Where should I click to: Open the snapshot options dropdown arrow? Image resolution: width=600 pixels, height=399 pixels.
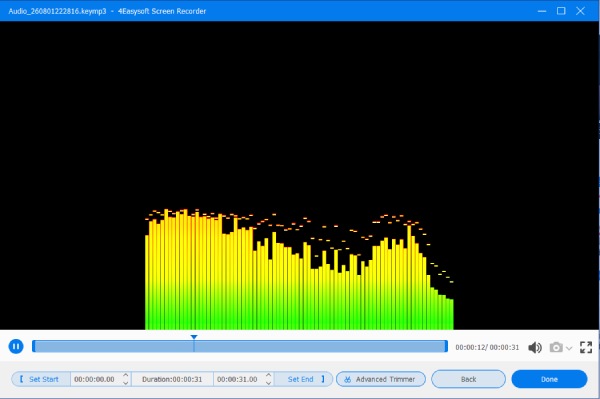(569, 348)
